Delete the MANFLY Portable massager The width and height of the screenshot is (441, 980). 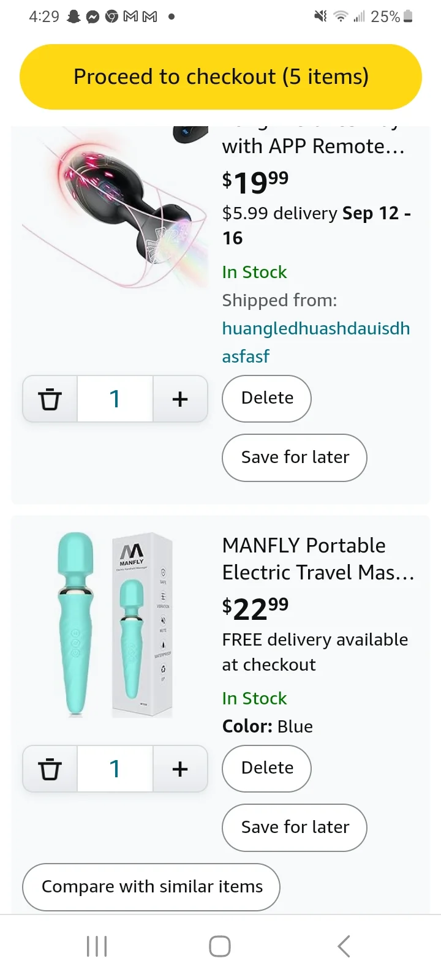tap(267, 768)
